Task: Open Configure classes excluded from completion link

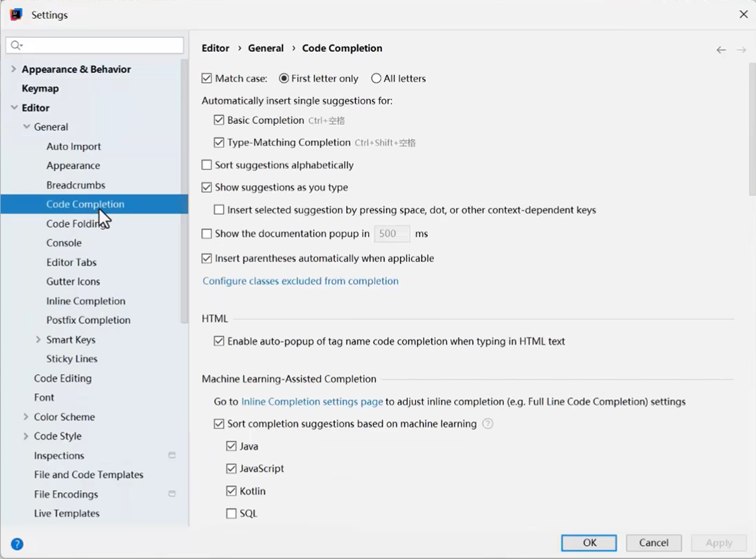Action: [x=300, y=281]
